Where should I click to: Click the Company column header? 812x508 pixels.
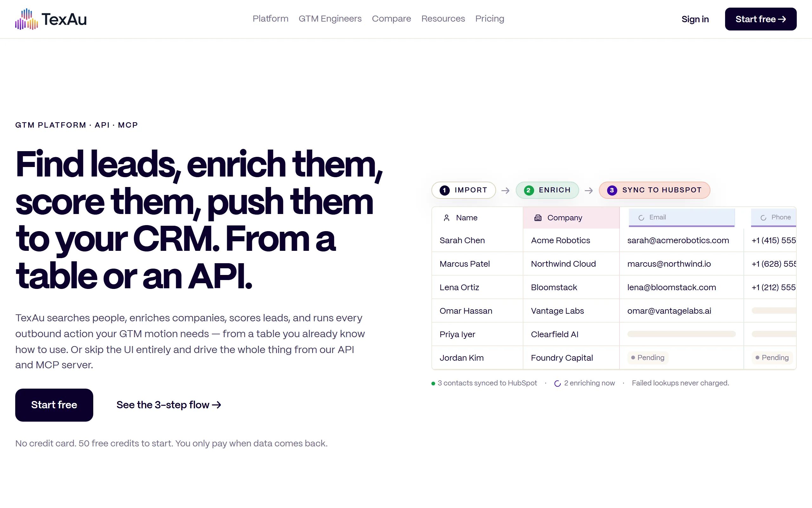point(571,218)
